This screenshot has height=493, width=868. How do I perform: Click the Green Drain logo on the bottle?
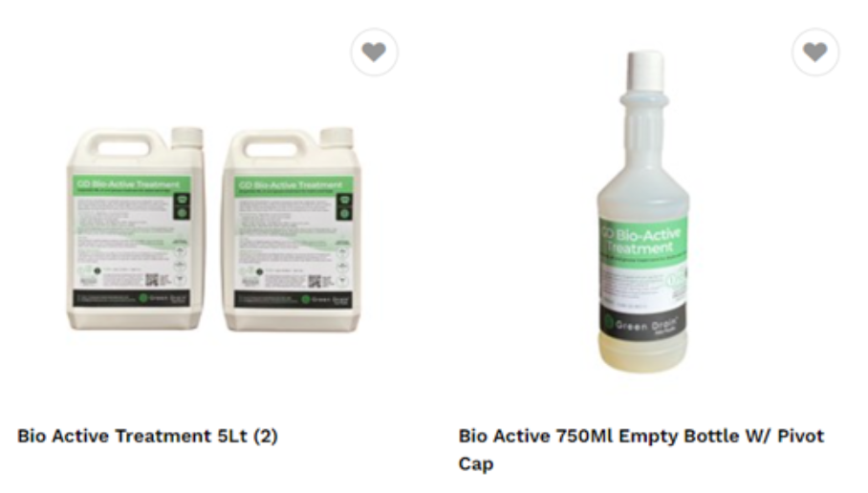coord(642,325)
